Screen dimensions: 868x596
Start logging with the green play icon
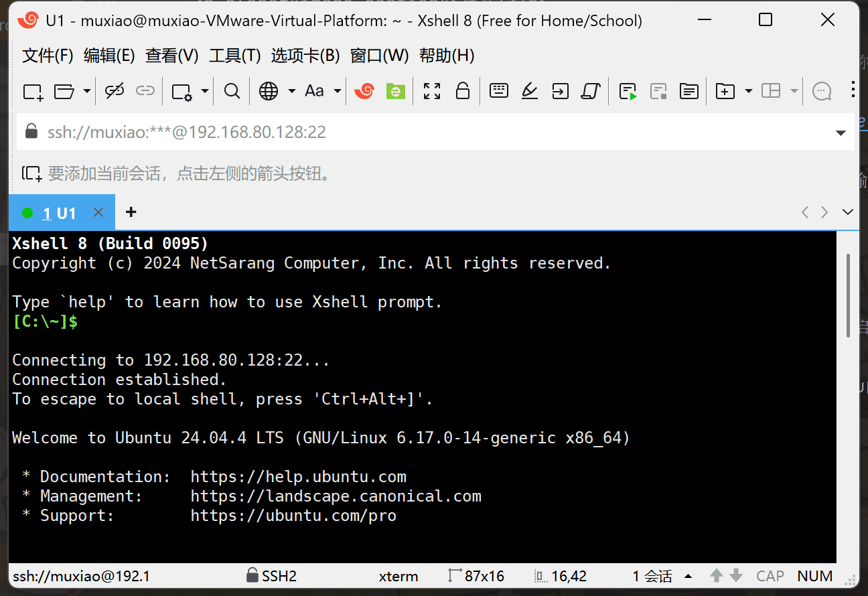point(628,91)
